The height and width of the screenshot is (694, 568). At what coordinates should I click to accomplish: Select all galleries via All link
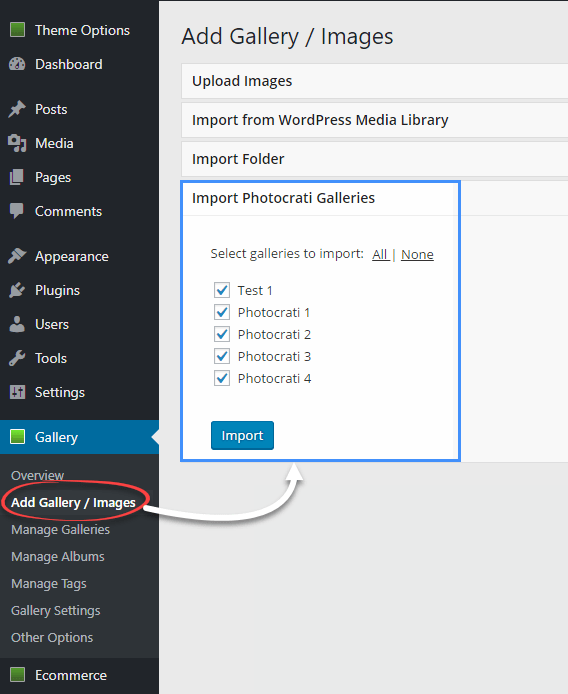380,254
